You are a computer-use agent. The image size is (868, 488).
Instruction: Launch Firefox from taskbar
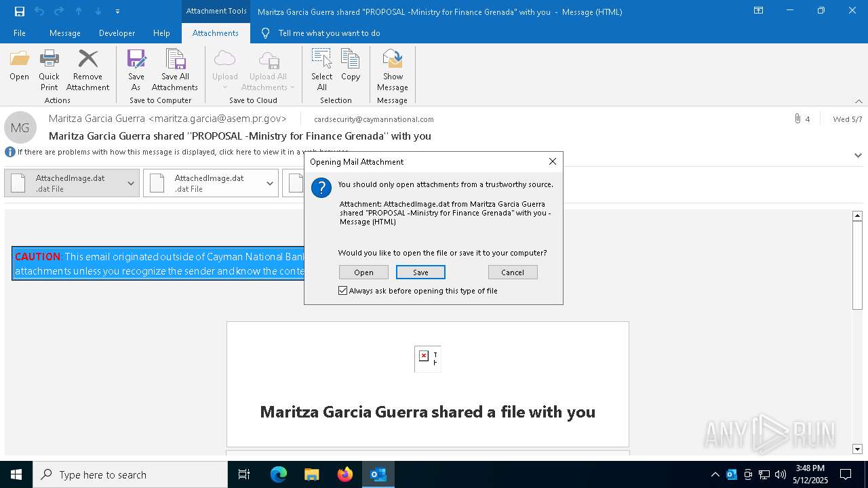click(344, 474)
